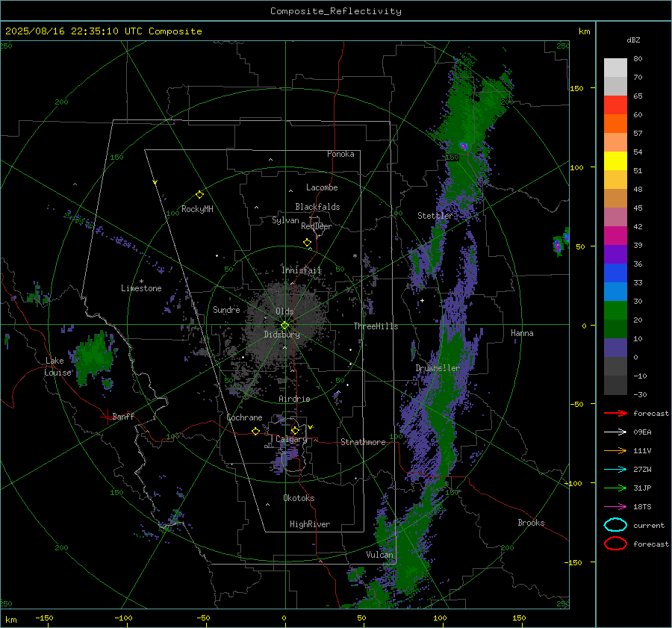Select the red 60–65 dBZ legend swatch

click(615, 105)
